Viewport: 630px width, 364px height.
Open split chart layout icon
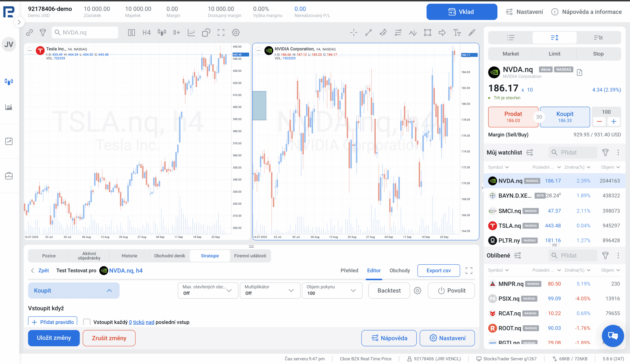(x=131, y=32)
